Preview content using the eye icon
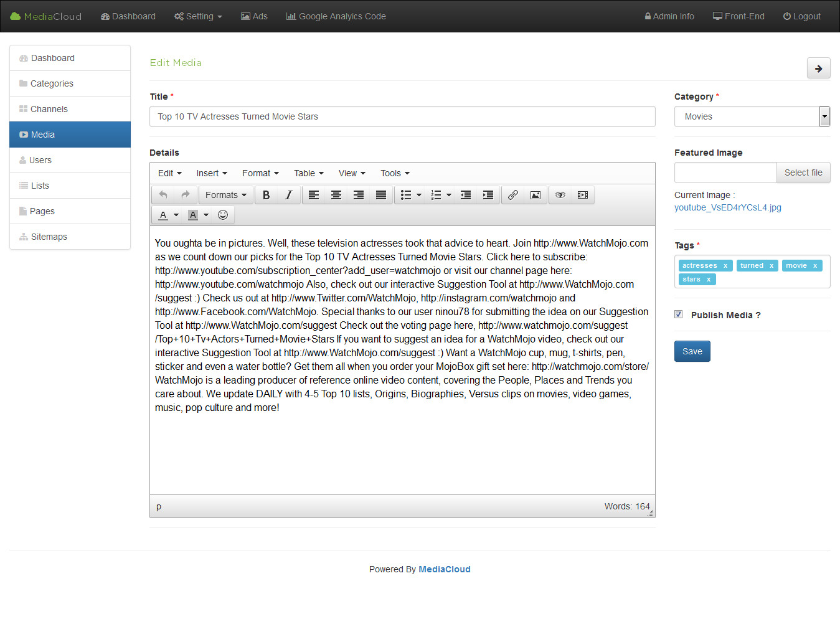 (x=560, y=195)
